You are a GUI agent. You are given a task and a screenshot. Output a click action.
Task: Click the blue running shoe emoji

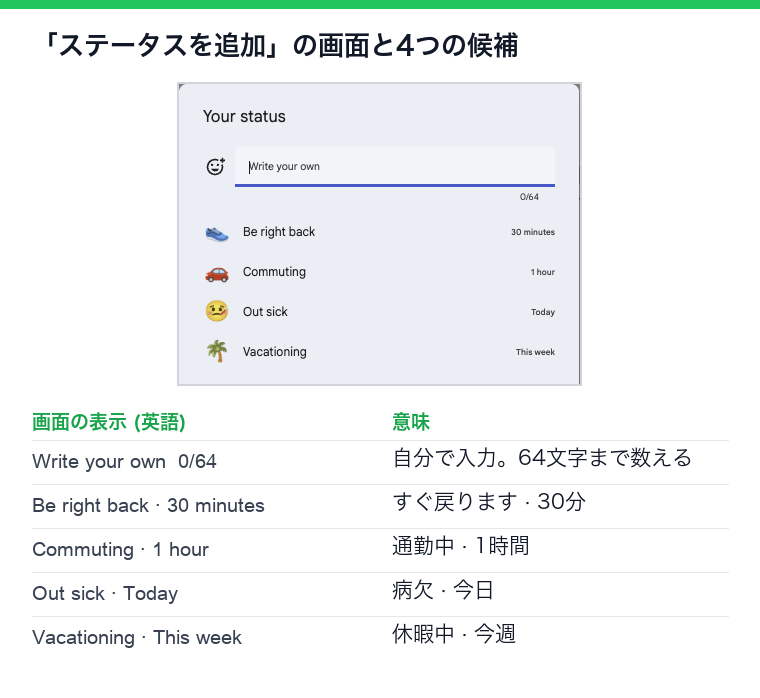pos(217,234)
